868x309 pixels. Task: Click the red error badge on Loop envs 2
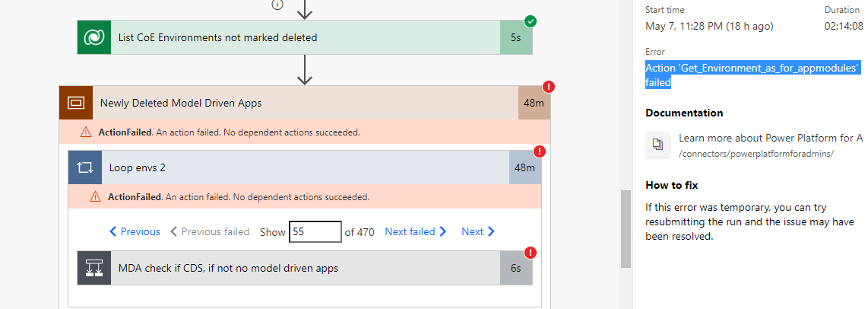tap(539, 151)
